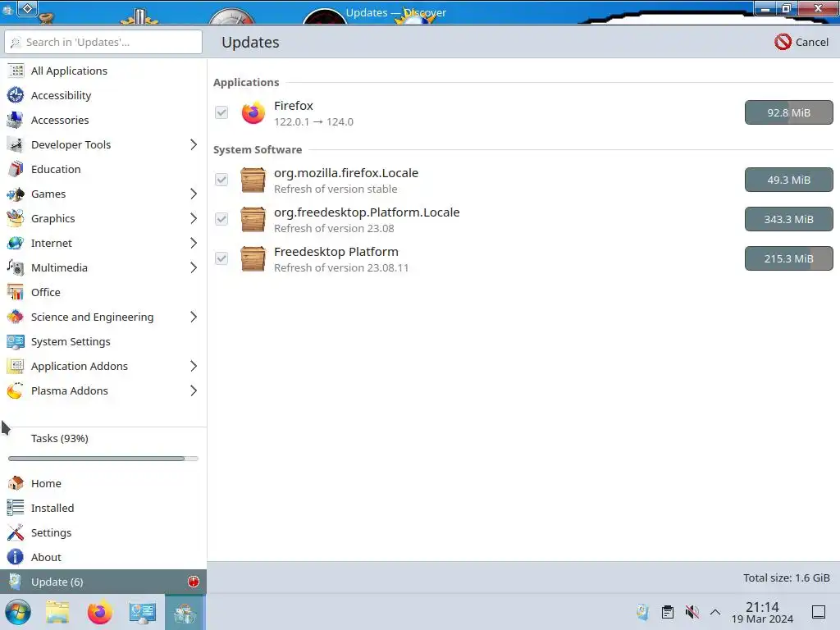The image size is (840, 630).
Task: Click the Accessories category icon
Action: click(16, 120)
